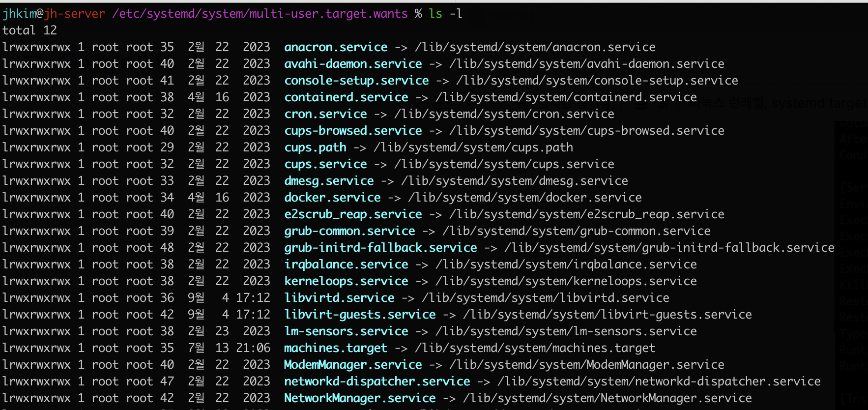Click irqbalance.service symlink name
868x410 pixels.
pos(346,264)
